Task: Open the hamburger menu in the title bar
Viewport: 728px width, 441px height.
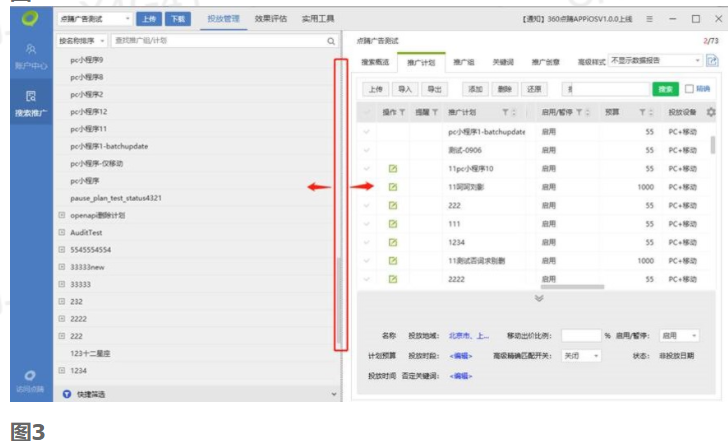Action: coord(650,19)
